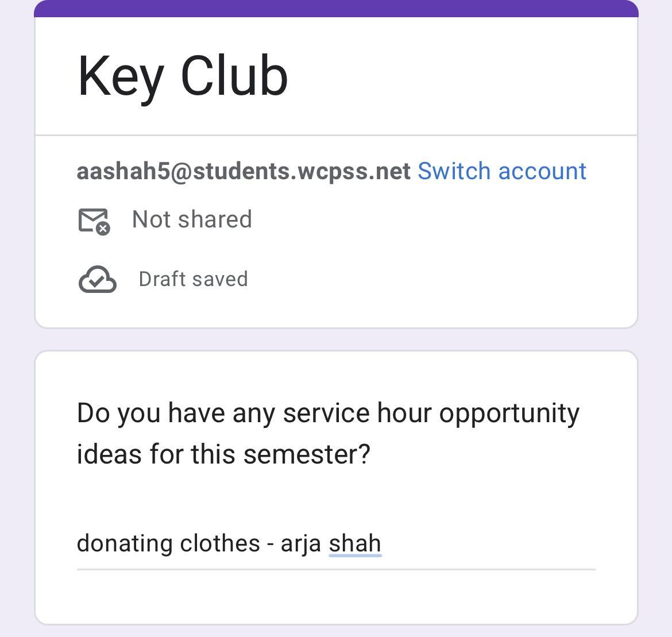The height and width of the screenshot is (637, 672).
Task: Click the word "opportunity" in the question
Action: [x=509, y=413]
